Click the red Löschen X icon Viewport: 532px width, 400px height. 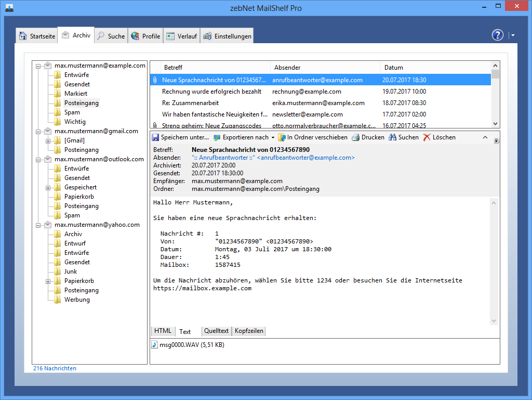coord(427,137)
